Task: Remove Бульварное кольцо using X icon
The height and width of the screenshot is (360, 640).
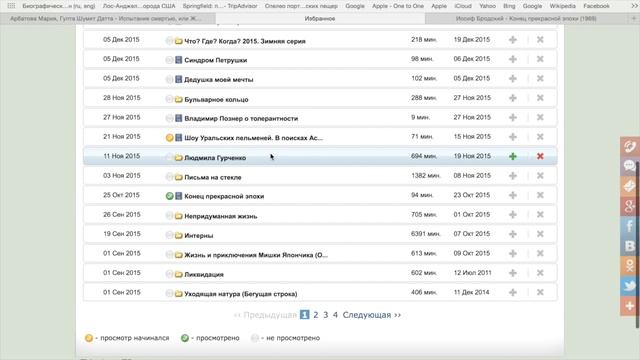Action: click(540, 98)
